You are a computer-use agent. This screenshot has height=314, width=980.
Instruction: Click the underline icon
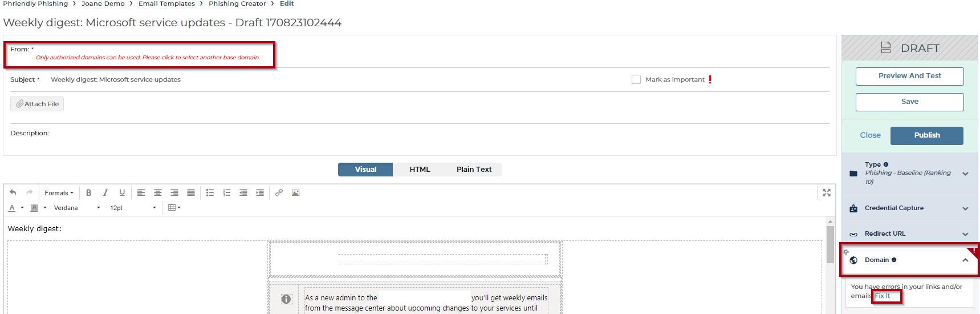click(122, 193)
